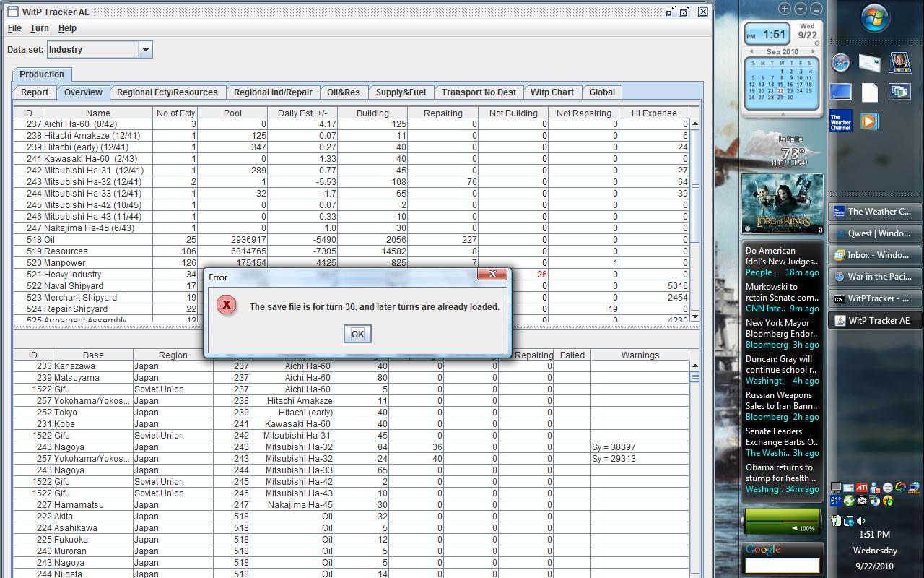Image resolution: width=924 pixels, height=578 pixels.
Task: Open the user photo frame icon
Action: point(899,63)
